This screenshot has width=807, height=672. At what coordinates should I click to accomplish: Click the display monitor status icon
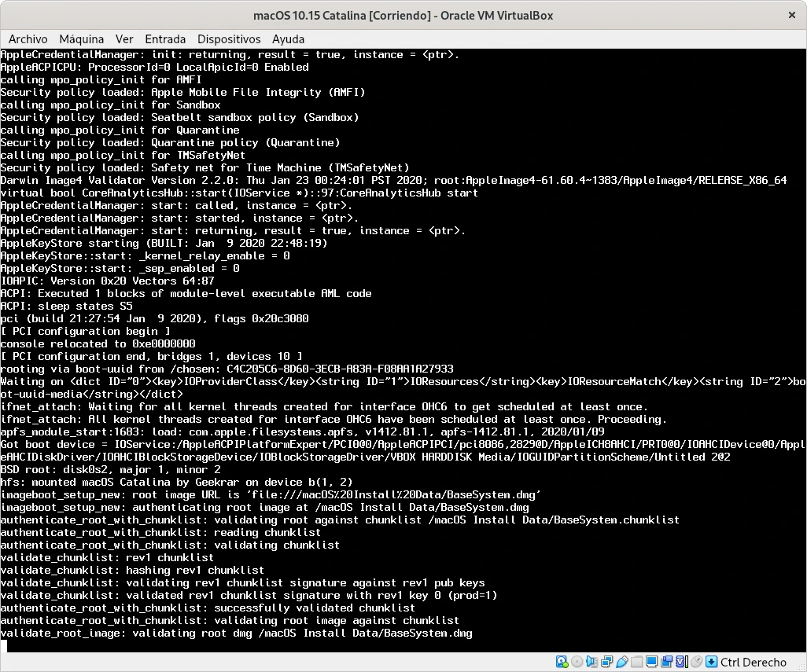[x=652, y=663]
